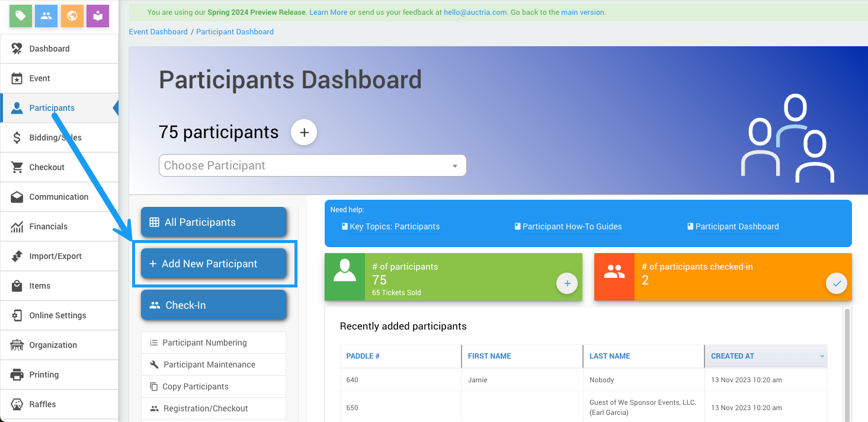Screen dimensions: 868x422
Task: Open the All Participants button
Action: pyautogui.click(x=213, y=222)
